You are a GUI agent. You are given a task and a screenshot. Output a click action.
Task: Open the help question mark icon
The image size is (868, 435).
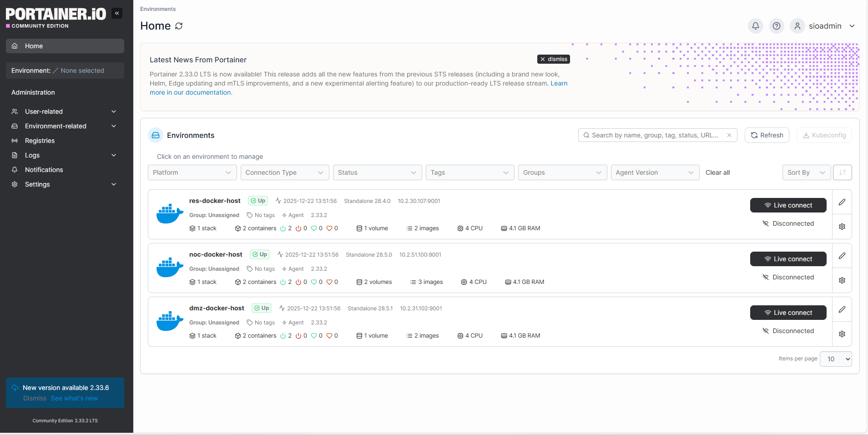click(x=777, y=26)
